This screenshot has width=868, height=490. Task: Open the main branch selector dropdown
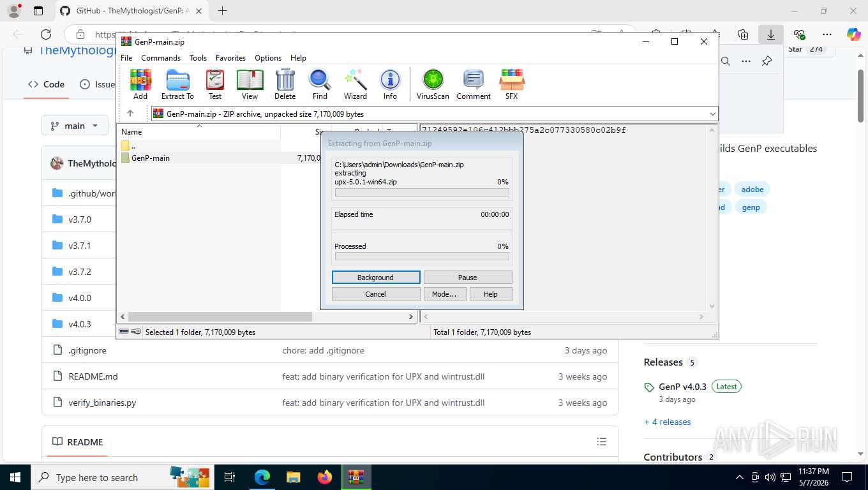click(x=75, y=126)
